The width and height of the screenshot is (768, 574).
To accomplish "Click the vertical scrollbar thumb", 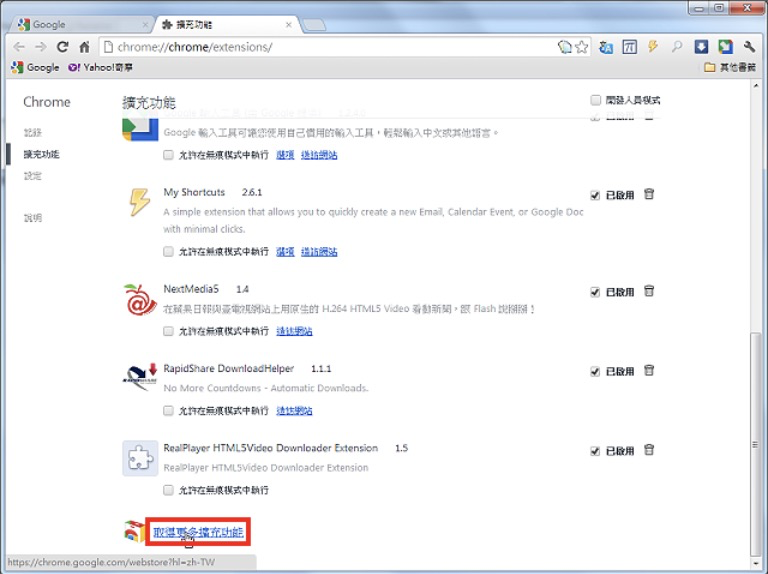I will point(756,445).
